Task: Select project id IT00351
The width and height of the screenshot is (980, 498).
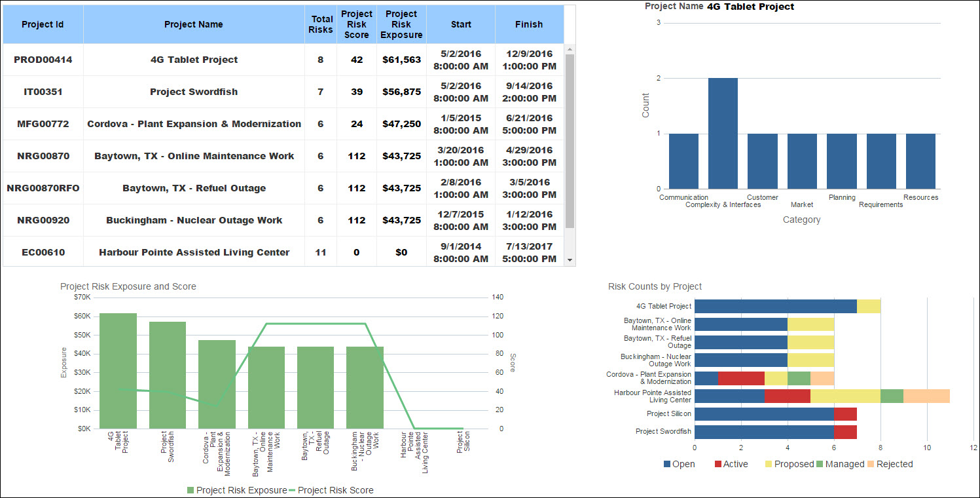Action: 43,92
